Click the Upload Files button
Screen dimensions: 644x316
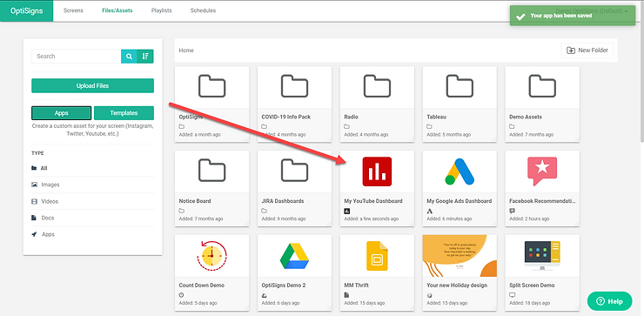[x=92, y=86]
